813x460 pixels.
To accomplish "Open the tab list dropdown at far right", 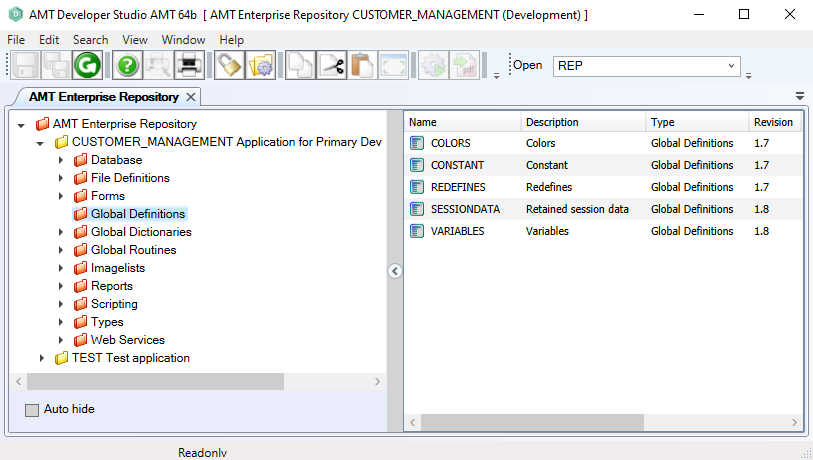I will (800, 96).
